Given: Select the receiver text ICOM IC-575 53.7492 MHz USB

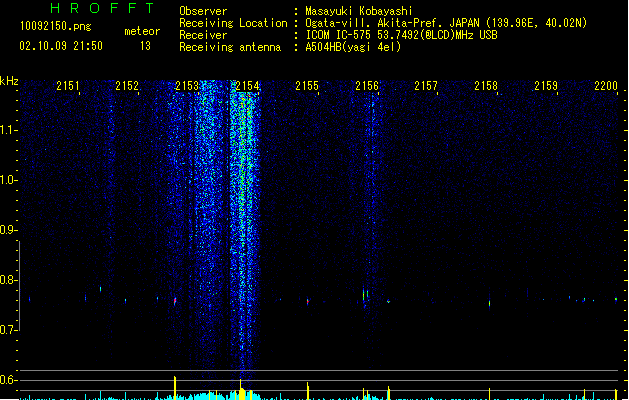Looking at the screenshot, I should pyautogui.click(x=401, y=35).
